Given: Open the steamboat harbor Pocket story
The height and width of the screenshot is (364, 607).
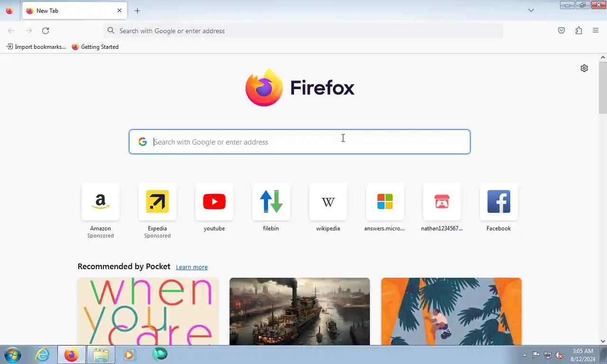Looking at the screenshot, I should [300, 311].
